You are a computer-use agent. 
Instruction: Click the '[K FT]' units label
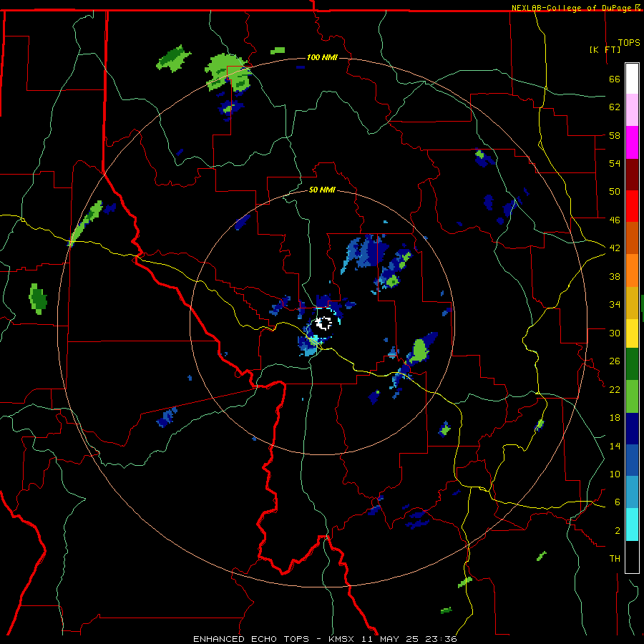(605, 49)
